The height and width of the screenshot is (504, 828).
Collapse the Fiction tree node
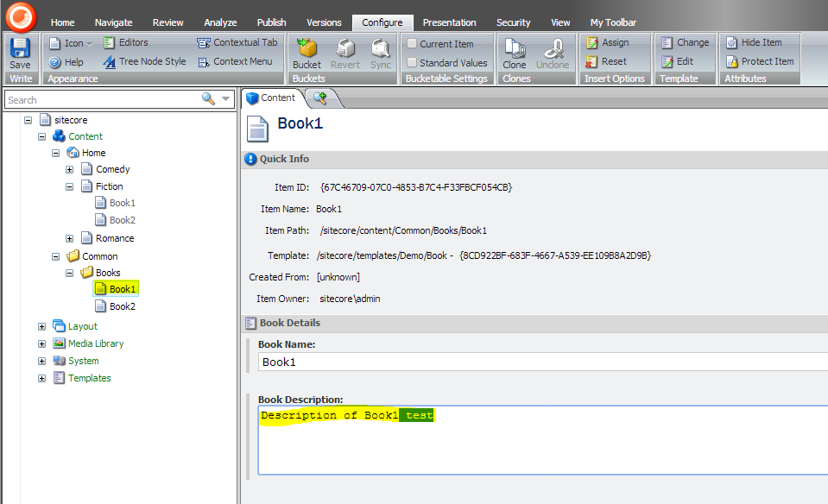[x=69, y=186]
